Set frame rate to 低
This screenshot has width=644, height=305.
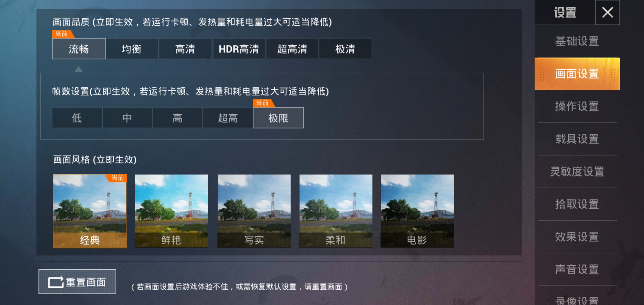coord(77,118)
